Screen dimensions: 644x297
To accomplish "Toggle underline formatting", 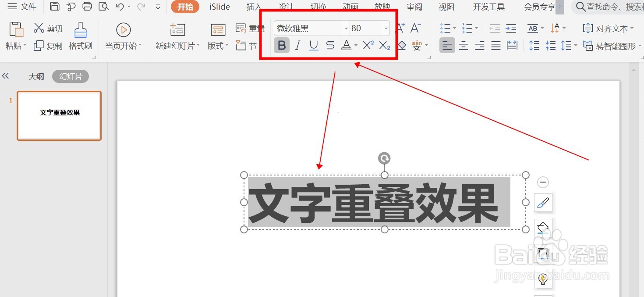I will [x=314, y=45].
